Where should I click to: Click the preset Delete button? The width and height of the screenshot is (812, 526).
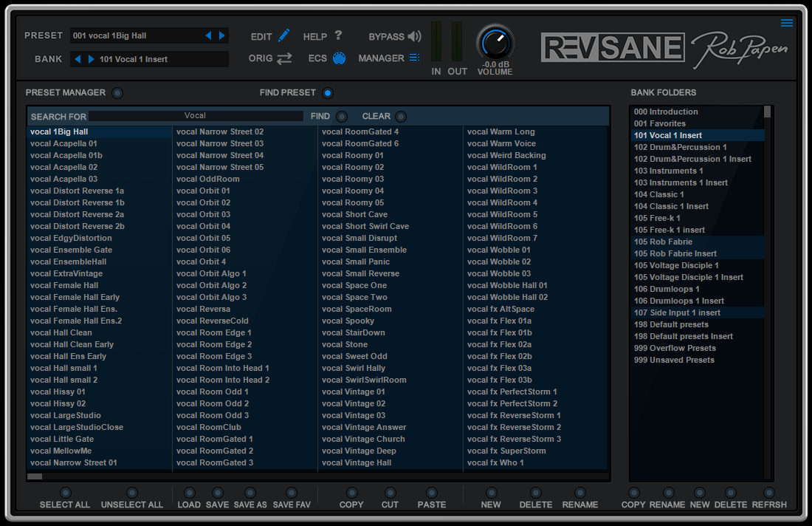pyautogui.click(x=536, y=493)
